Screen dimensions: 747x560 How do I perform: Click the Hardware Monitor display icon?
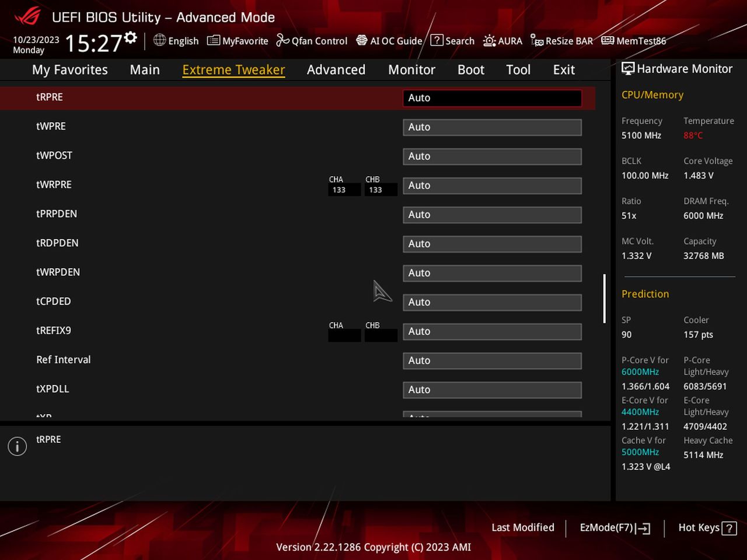click(628, 68)
